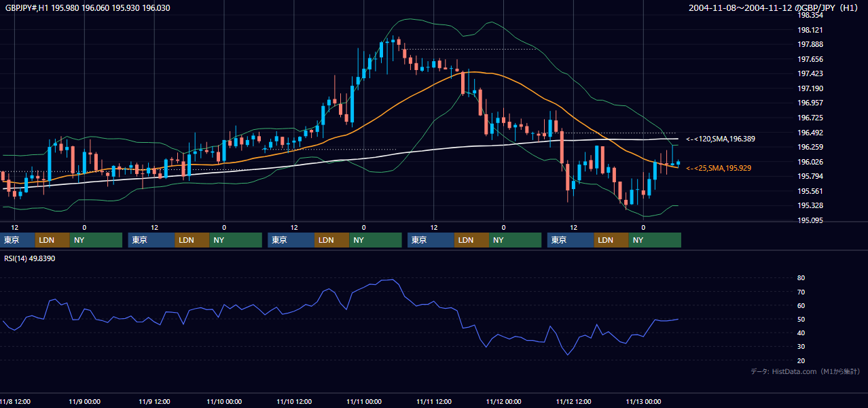This screenshot has width=868, height=408.
Task: Click the RSI scale value 60
Action: (801, 305)
